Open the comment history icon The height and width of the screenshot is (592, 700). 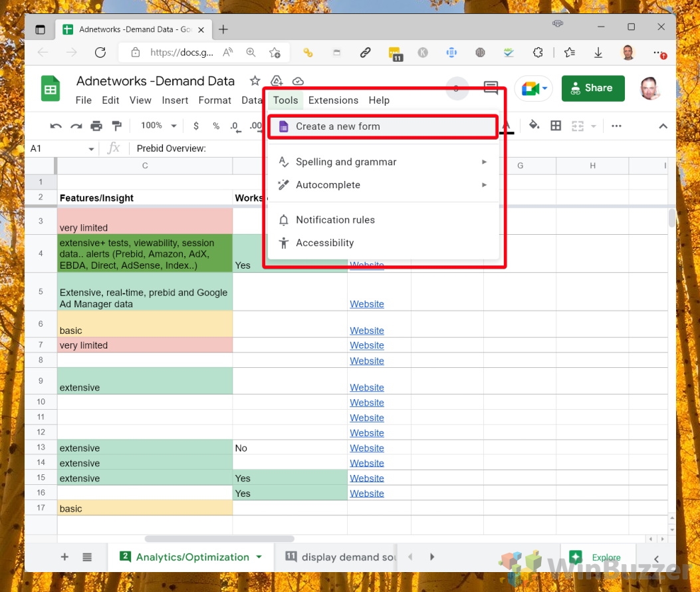[491, 88]
